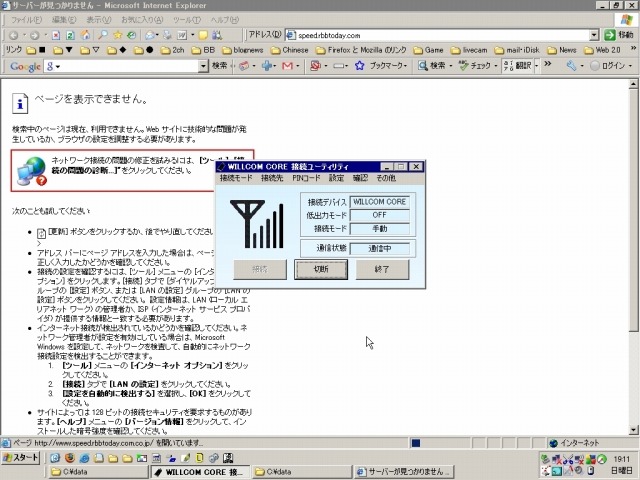Click the Gmail M icon in Google toolbar
This screenshot has width=640, height=480.
coord(287,66)
